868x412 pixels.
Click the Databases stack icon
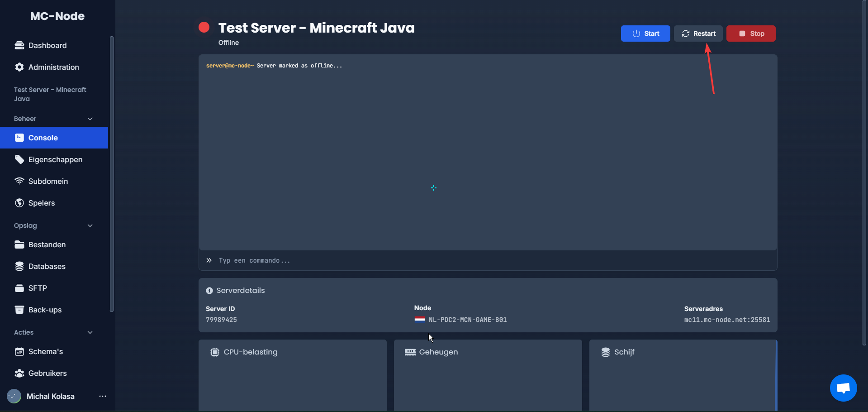tap(19, 266)
